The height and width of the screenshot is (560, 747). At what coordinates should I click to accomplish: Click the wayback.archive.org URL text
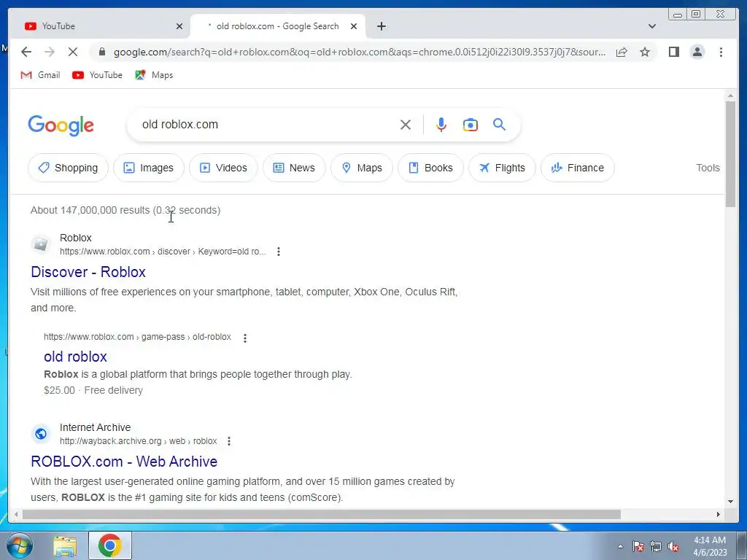click(x=138, y=441)
